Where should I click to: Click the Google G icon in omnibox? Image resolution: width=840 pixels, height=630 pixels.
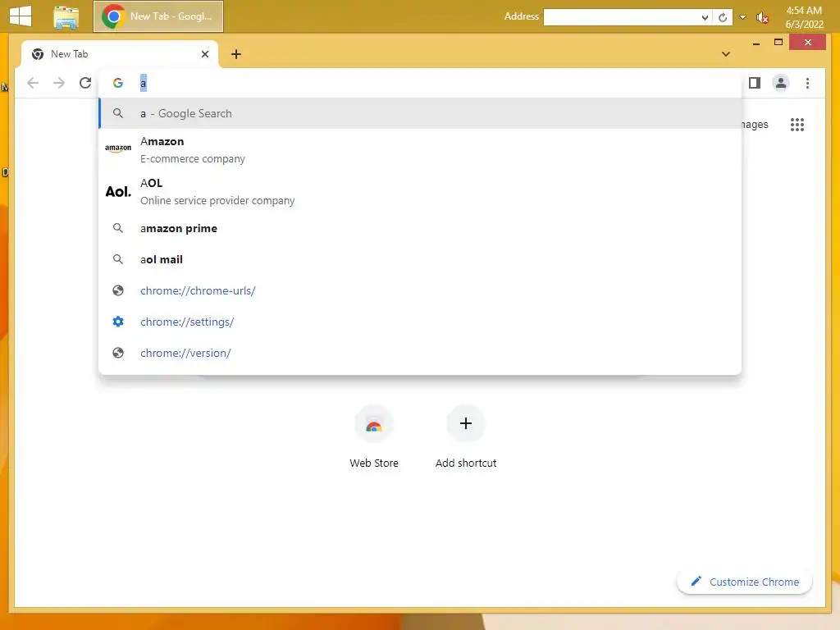click(118, 83)
